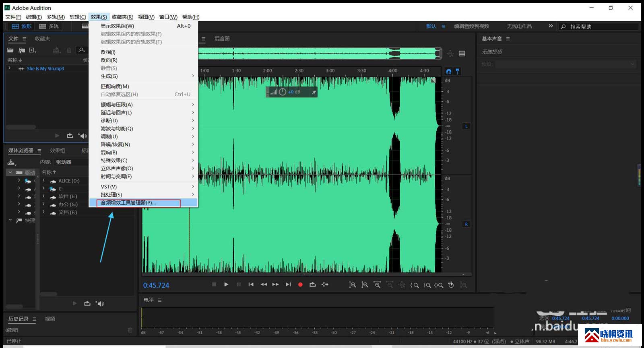Select 编辑音频到视频 workspace
The height and width of the screenshot is (348, 644).
472,26
